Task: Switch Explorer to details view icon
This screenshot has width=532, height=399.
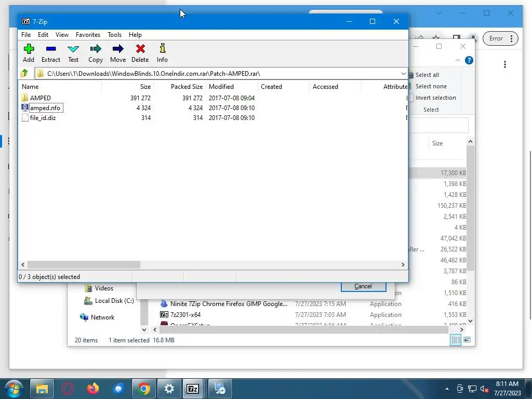Action: tap(456, 340)
